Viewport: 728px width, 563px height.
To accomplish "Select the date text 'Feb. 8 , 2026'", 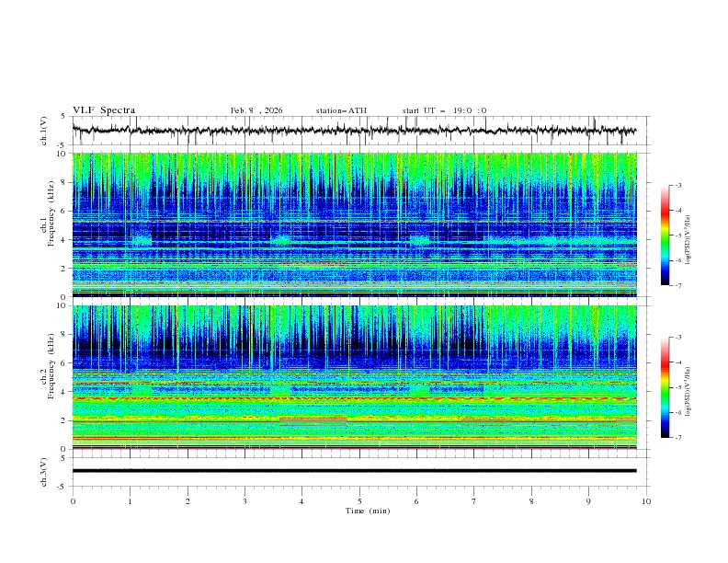I will click(256, 110).
